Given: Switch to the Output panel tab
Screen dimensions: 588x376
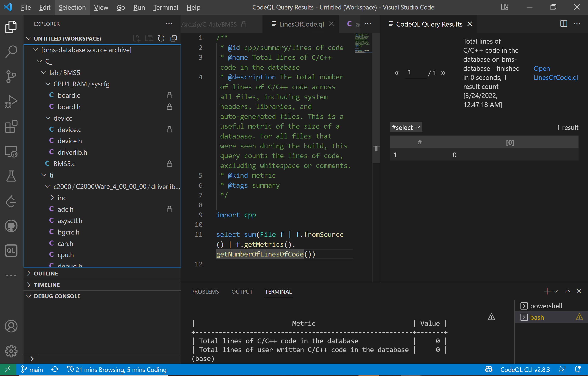Looking at the screenshot, I should 242,292.
